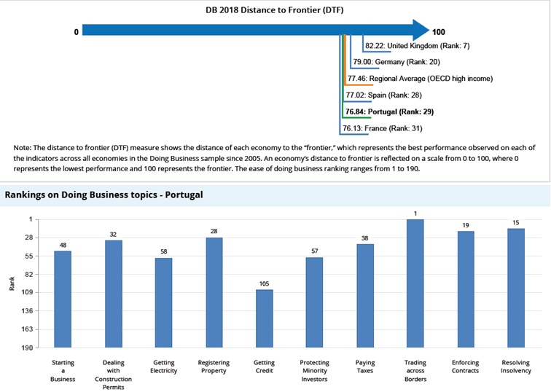Click the Getting Credit bar ranked 105
This screenshot has width=551, height=392.
[264, 318]
